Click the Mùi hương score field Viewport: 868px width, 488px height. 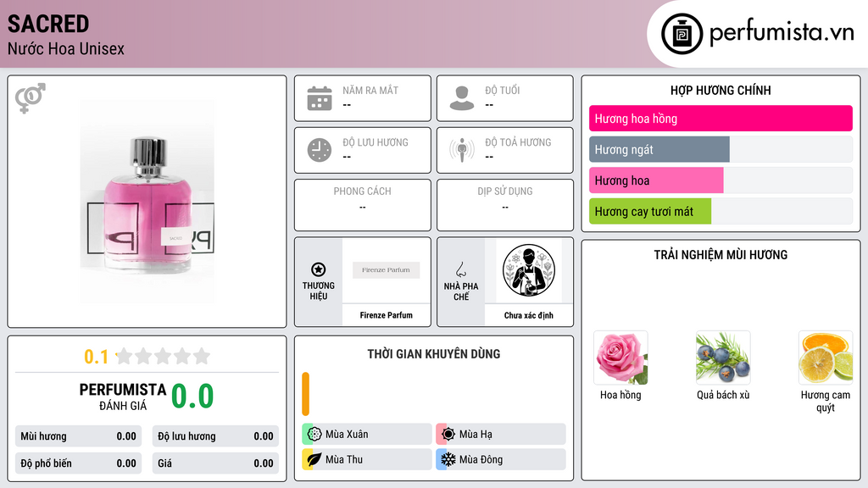tap(79, 436)
